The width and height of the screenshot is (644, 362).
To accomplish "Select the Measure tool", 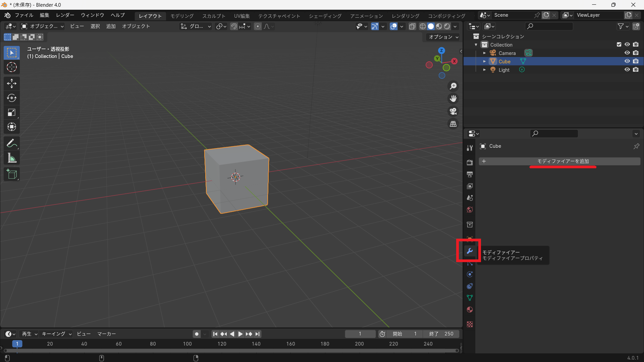I will coord(12,158).
